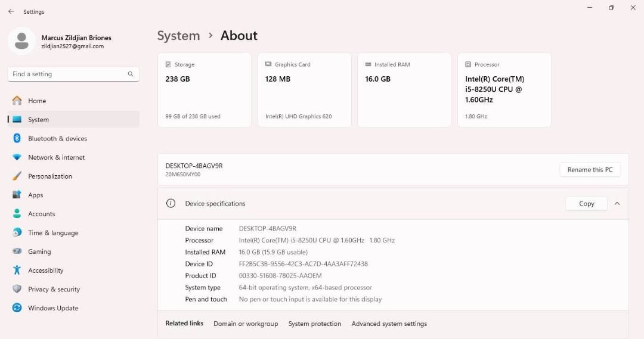Open Bluetooth & devices settings
644x339 pixels.
coord(73,138)
